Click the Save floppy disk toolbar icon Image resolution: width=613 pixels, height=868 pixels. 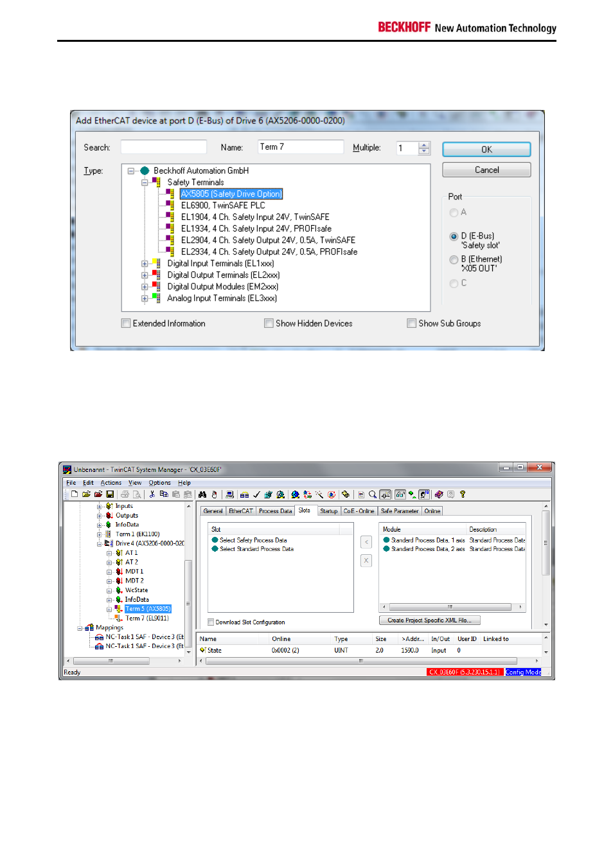point(110,494)
